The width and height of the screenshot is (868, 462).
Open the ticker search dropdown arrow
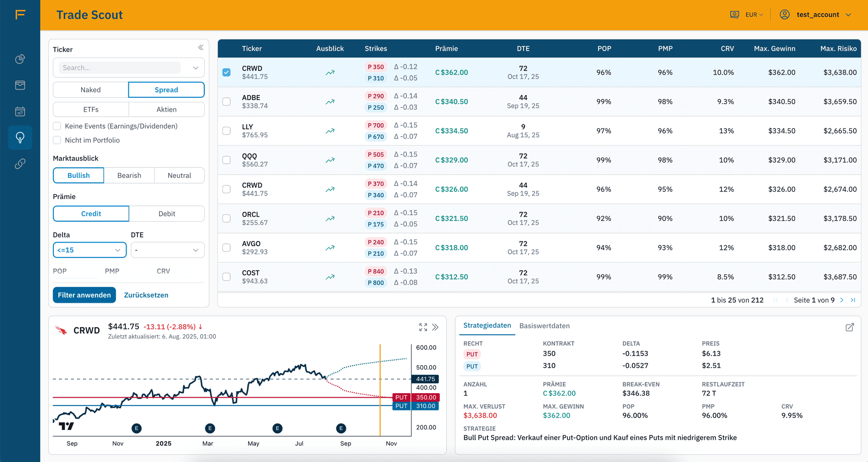196,68
